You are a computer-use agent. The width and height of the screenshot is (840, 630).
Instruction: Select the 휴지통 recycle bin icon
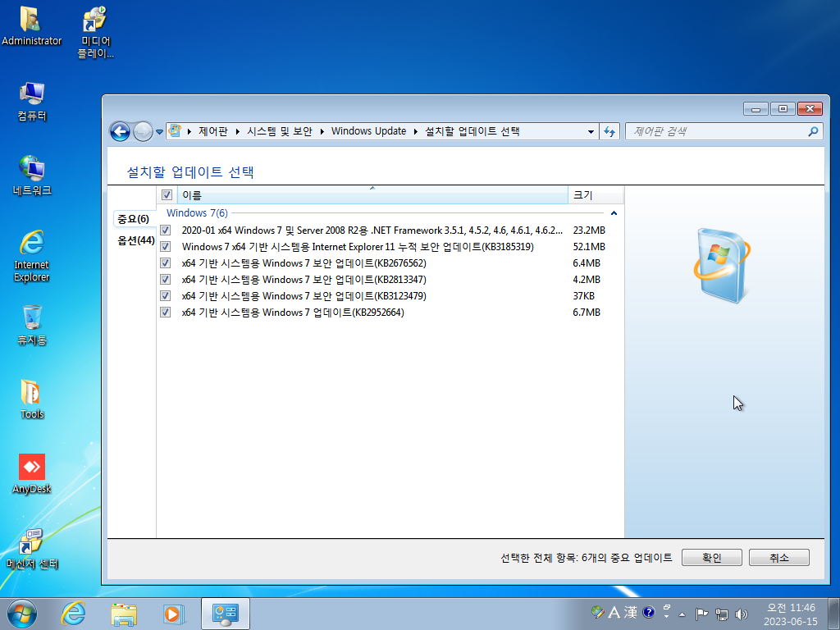pos(32,325)
